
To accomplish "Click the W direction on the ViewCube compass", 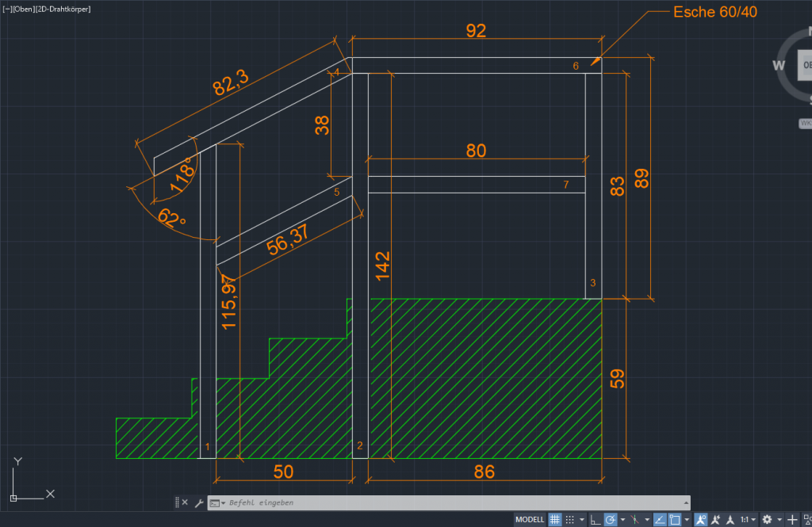I will tap(780, 65).
